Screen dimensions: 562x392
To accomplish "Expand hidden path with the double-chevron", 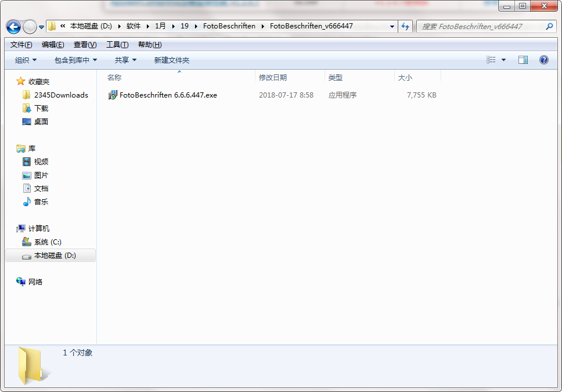I will [x=63, y=26].
